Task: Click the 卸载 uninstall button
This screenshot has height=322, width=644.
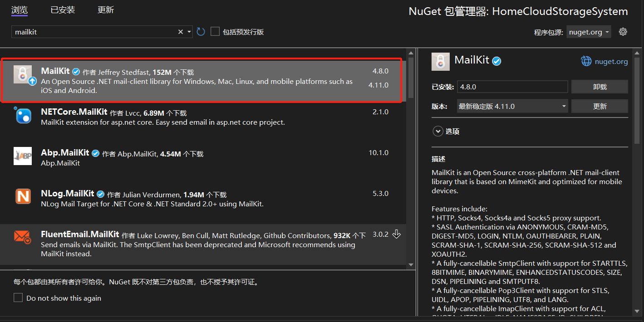Action: [600, 87]
